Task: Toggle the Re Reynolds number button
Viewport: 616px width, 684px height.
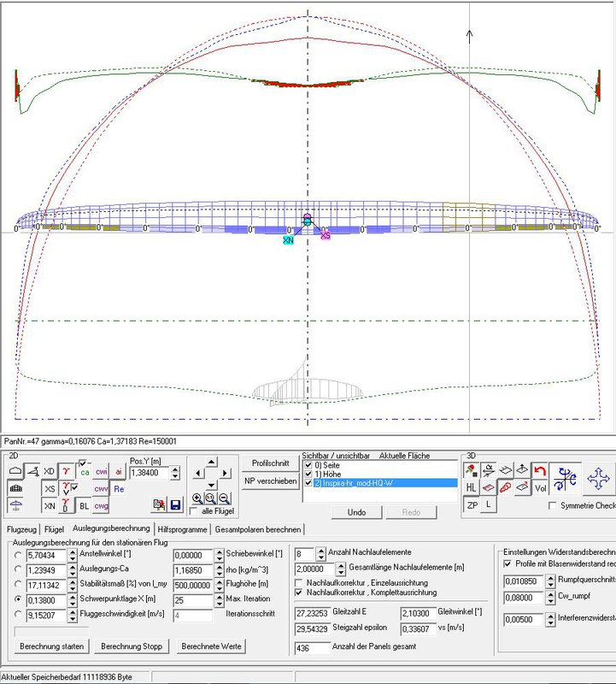Action: 119,488
